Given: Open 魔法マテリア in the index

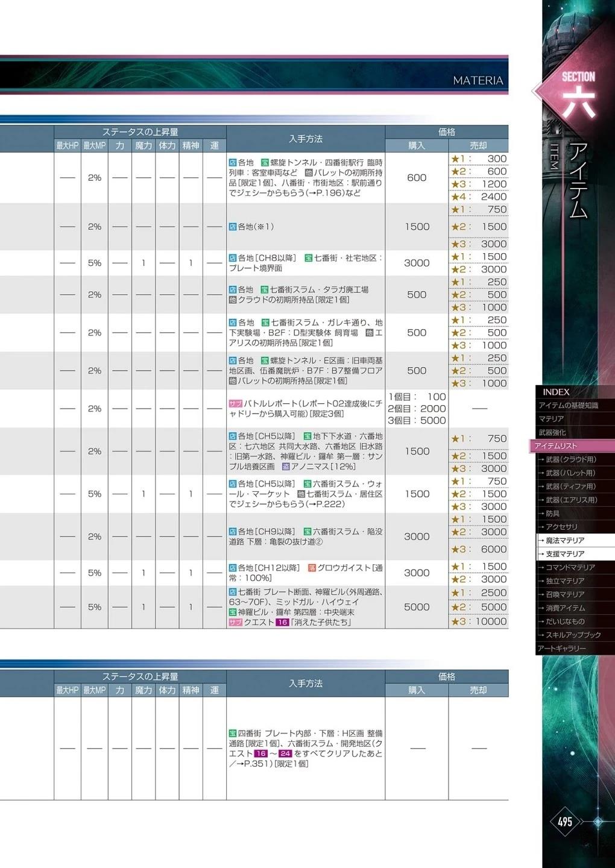Looking at the screenshot, I should coord(564,541).
